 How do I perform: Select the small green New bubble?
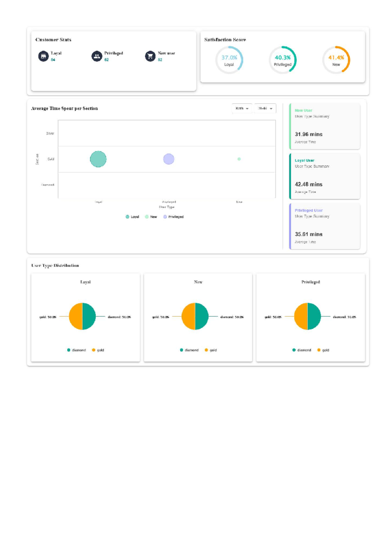coord(239,159)
